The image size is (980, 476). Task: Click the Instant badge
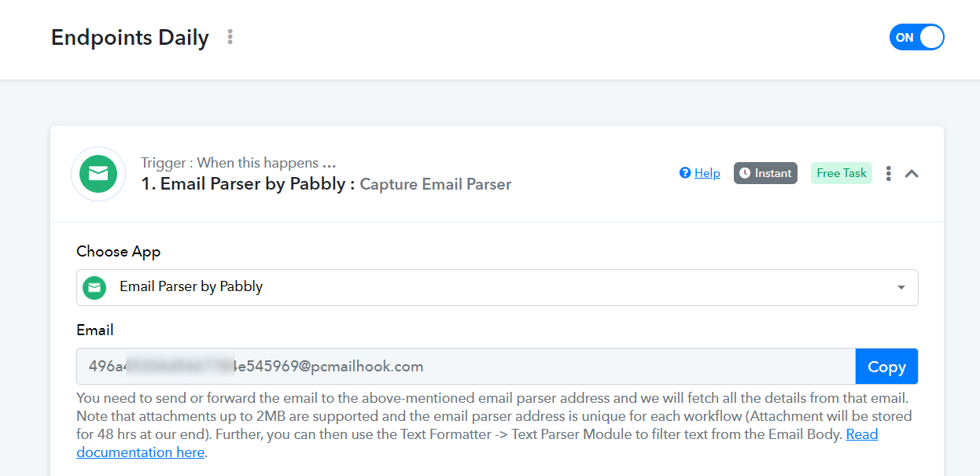[x=765, y=173]
